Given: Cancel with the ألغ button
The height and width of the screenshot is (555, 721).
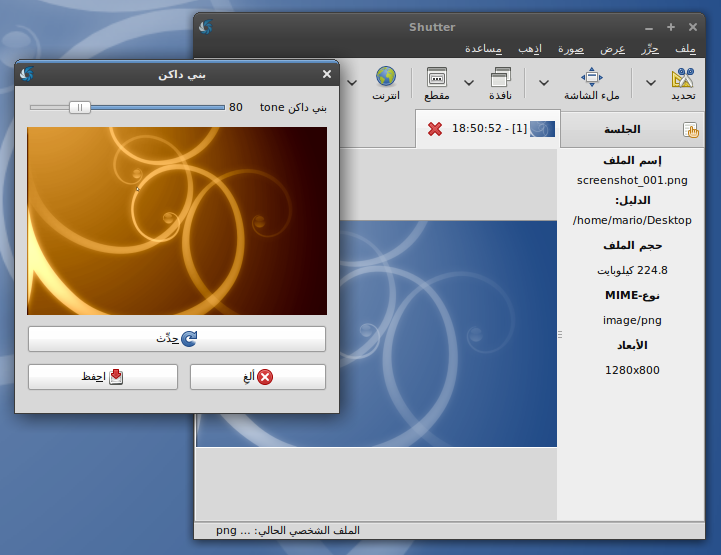Looking at the screenshot, I should point(257,377).
